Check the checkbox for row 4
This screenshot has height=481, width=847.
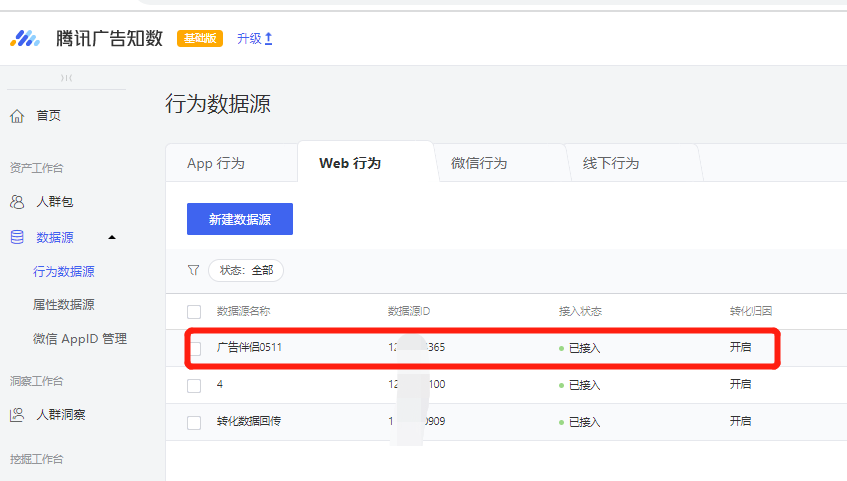point(194,385)
